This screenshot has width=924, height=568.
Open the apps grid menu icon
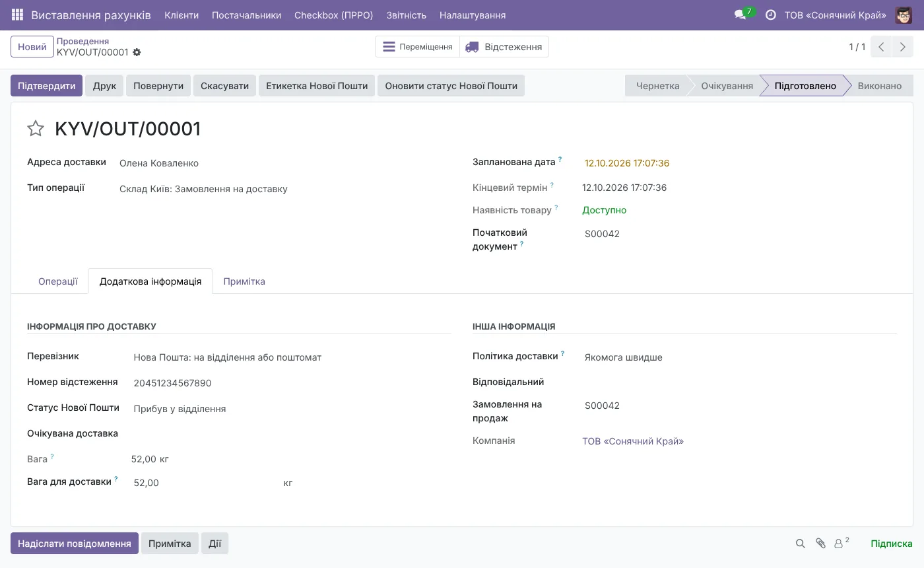coord(18,15)
